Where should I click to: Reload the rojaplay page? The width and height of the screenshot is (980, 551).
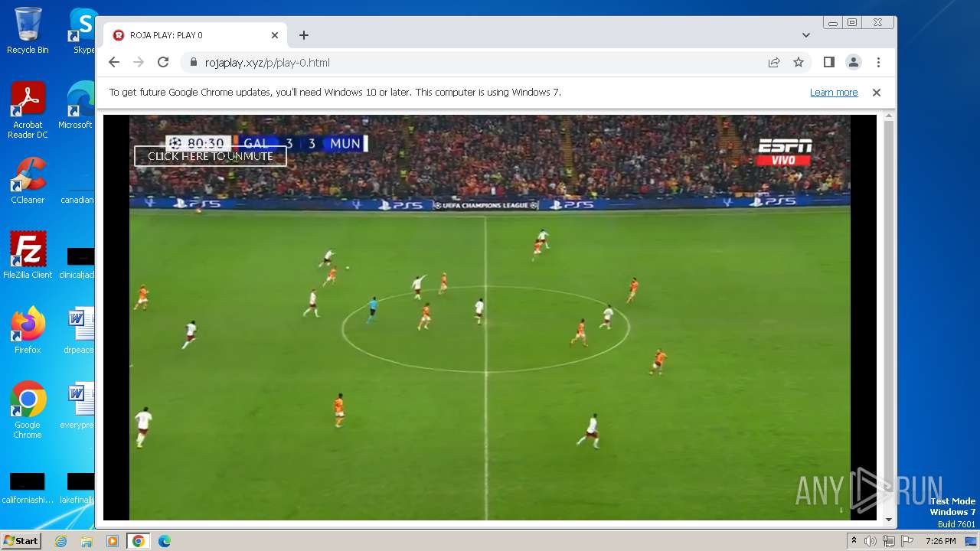(163, 63)
